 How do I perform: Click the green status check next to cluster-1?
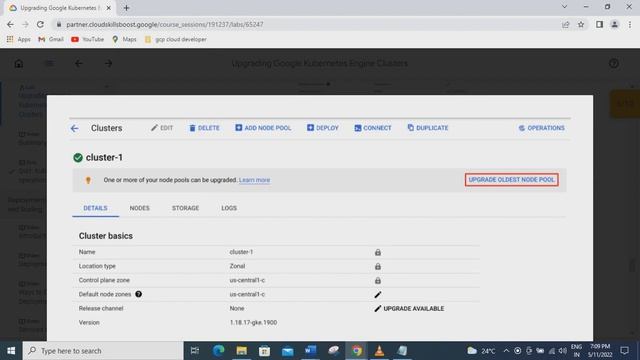point(78,158)
